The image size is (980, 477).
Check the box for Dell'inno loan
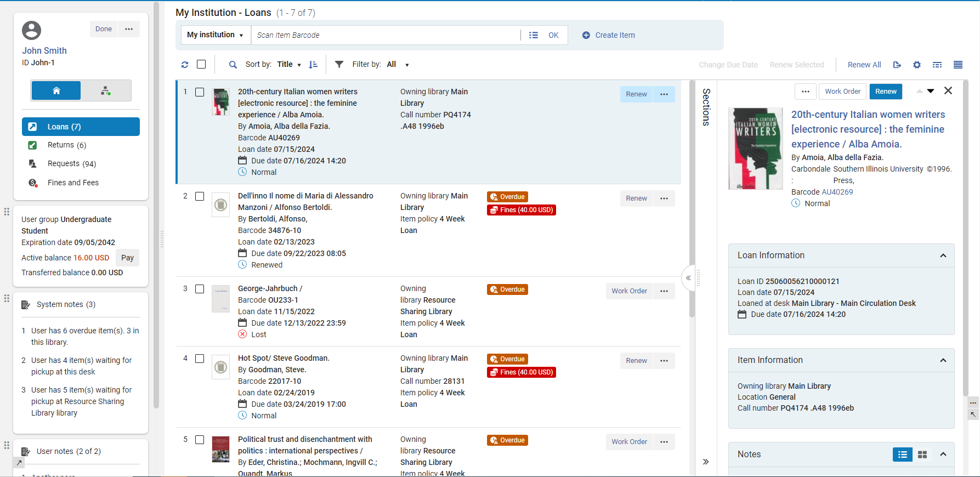(200, 196)
